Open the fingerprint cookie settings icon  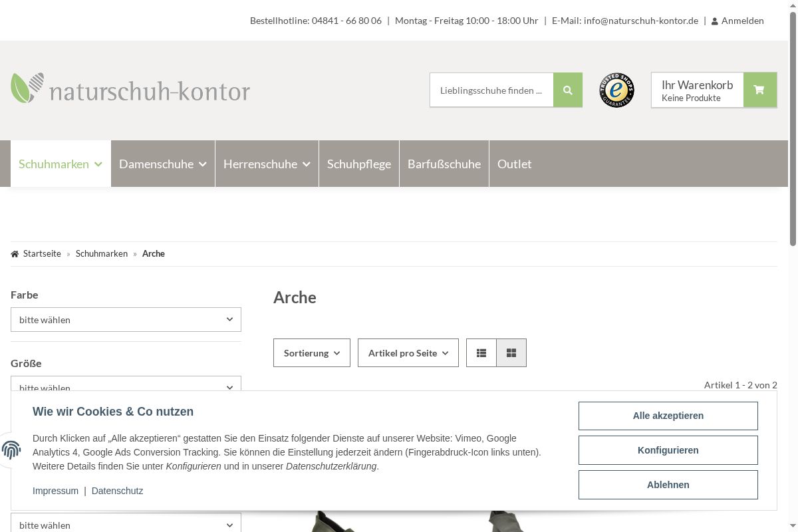tap(11, 450)
